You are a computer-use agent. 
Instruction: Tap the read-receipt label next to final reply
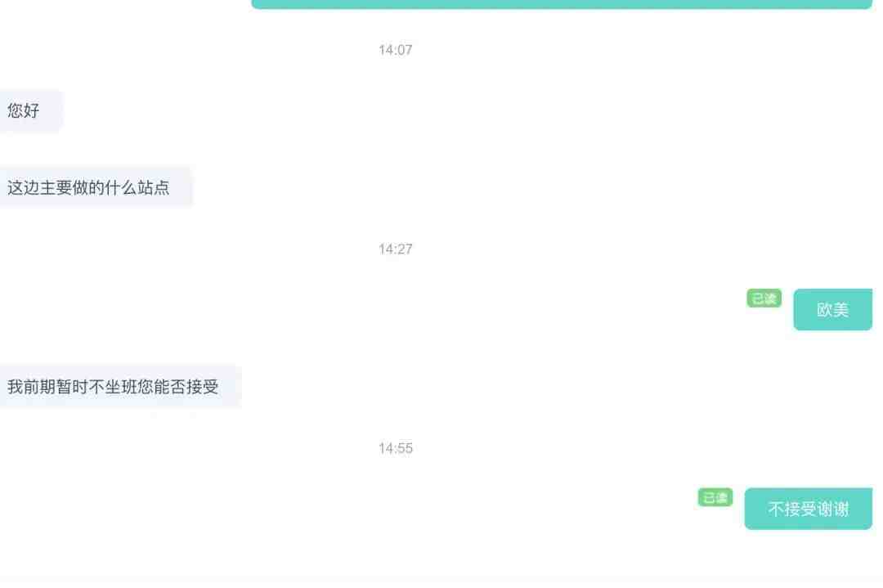pos(715,497)
